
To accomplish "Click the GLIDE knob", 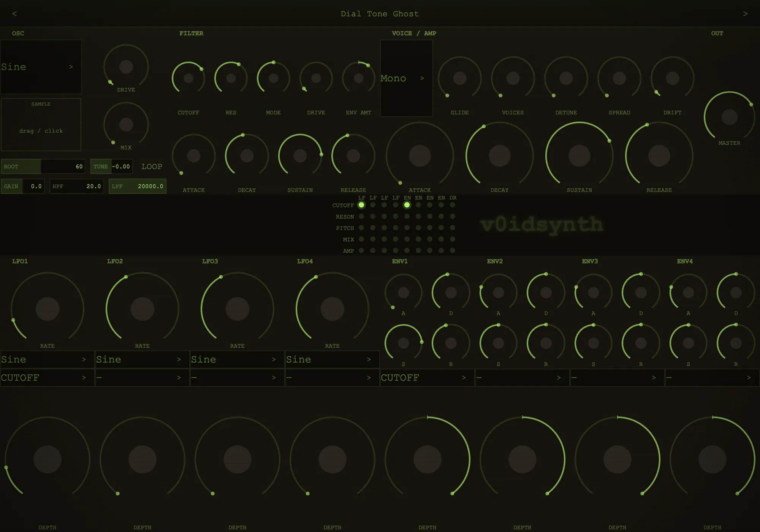I will tap(460, 78).
